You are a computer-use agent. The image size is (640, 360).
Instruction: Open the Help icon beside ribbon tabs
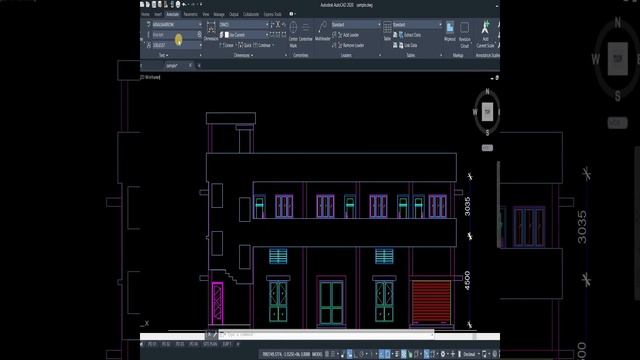coord(291,14)
